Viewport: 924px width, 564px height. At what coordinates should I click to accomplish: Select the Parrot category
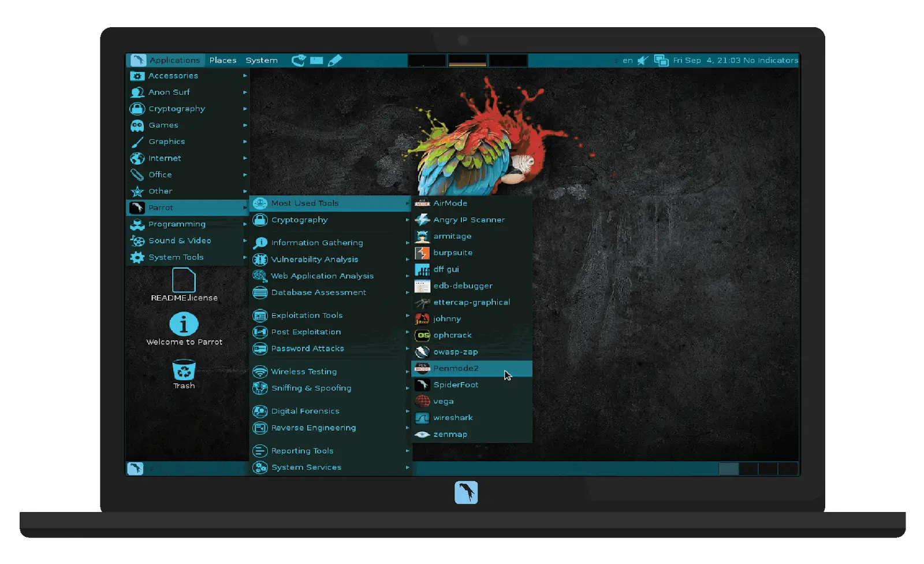pos(188,207)
